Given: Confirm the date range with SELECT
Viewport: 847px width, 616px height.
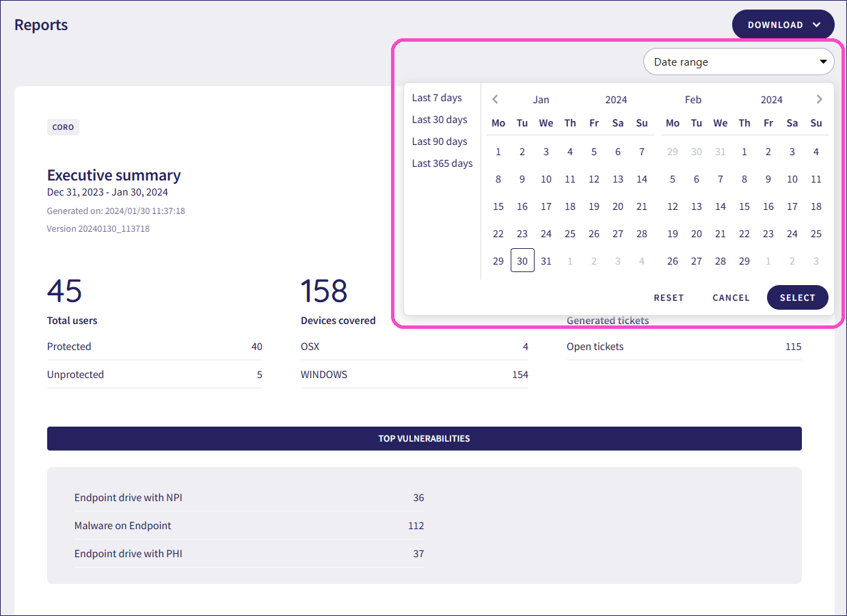Looking at the screenshot, I should coord(797,297).
